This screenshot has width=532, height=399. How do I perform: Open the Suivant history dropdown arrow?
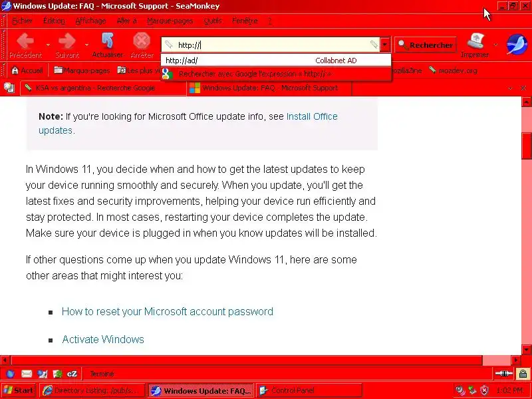point(86,45)
